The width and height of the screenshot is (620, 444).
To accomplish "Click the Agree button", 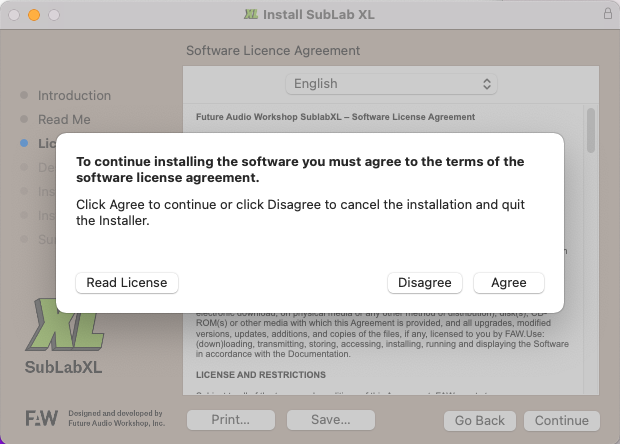I will (x=508, y=283).
